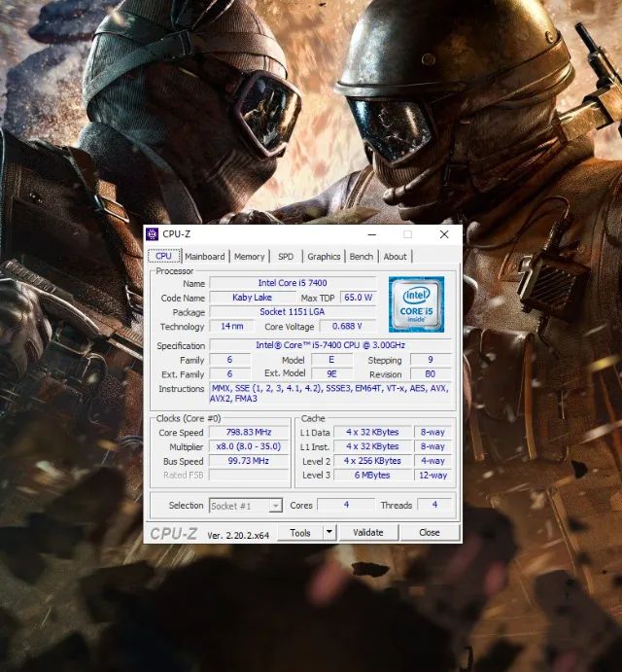Open the Tools dropdown arrow
Viewport: 622px width, 672px height.
[329, 532]
